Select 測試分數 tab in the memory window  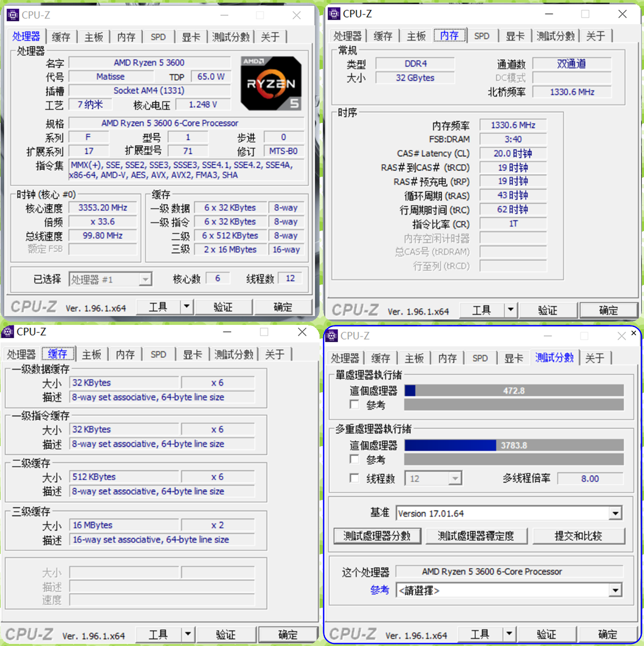(x=556, y=36)
